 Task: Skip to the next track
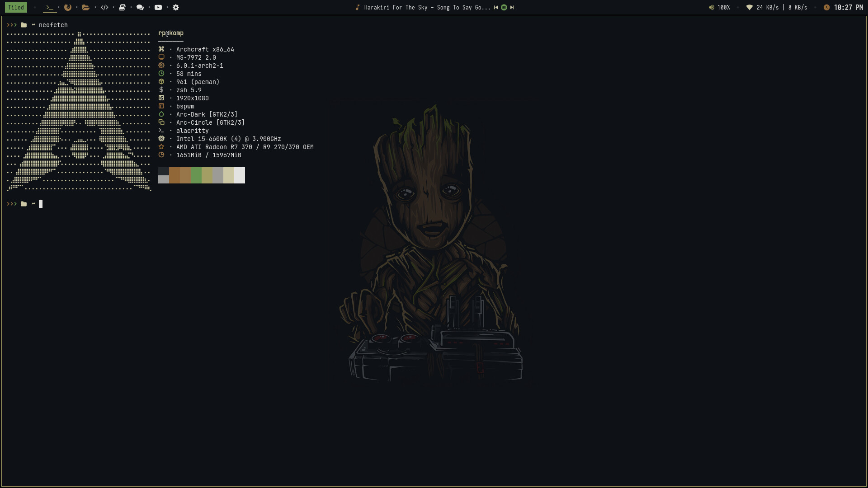pyautogui.click(x=512, y=7)
